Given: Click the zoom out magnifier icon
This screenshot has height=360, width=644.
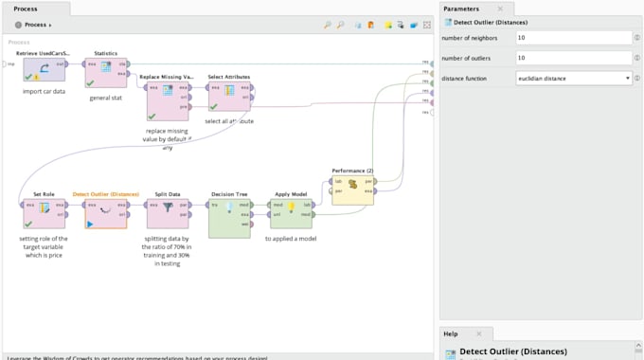Looking at the screenshot, I should [341, 25].
